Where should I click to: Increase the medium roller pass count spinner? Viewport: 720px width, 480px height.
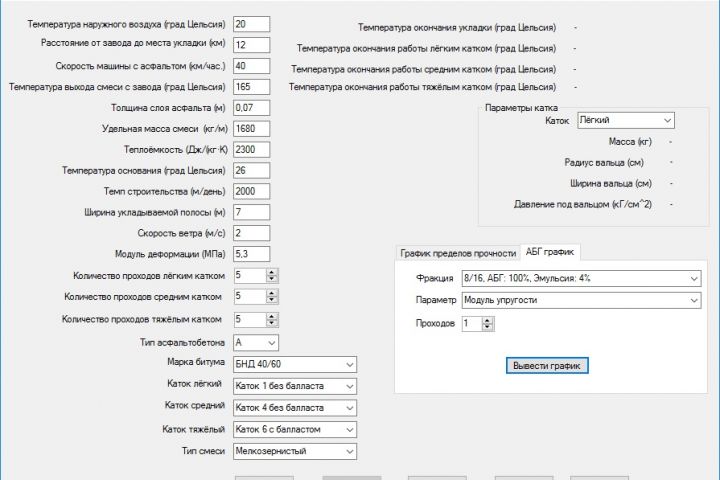point(272,294)
